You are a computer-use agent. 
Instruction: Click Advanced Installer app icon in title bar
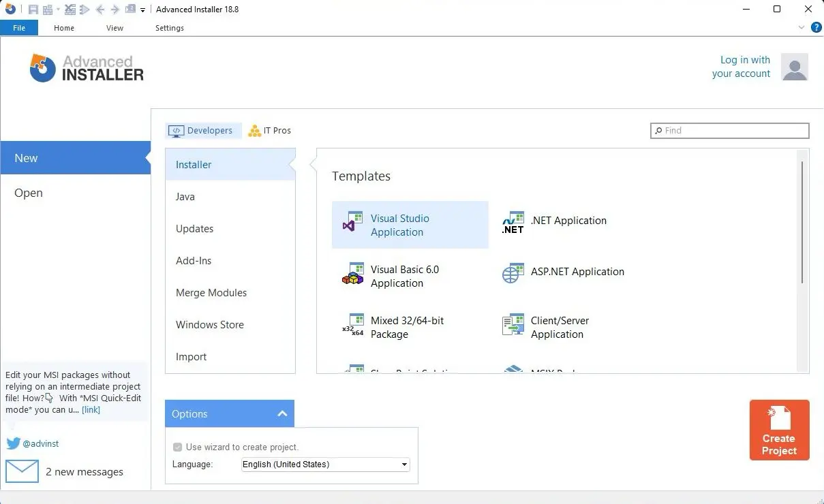[10, 9]
